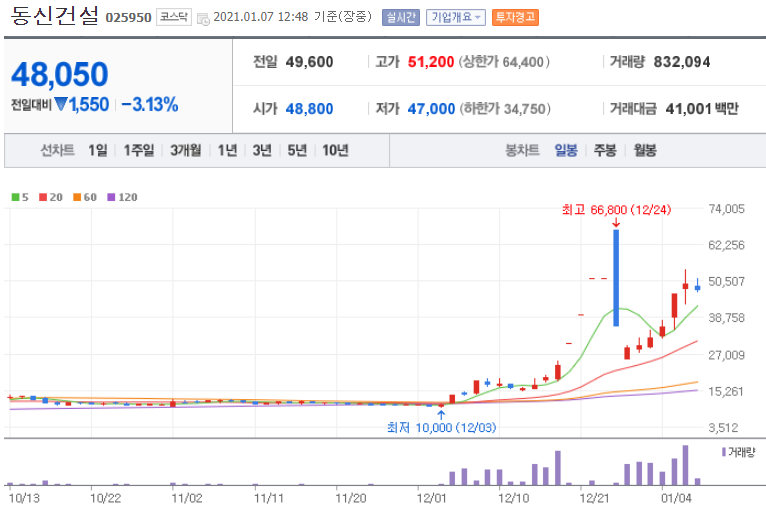Click the 50,507 y-axis price label

(726, 281)
